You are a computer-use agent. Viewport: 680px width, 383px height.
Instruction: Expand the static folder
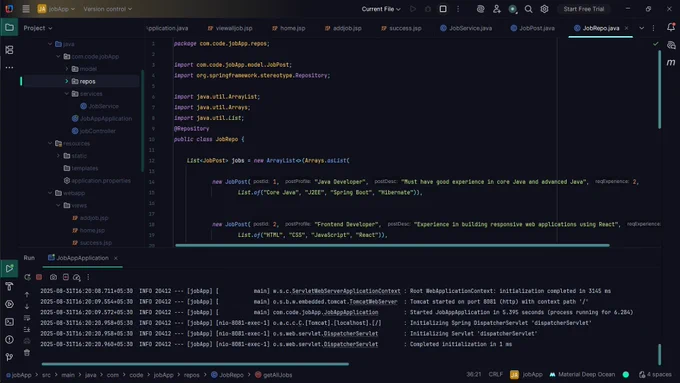[x=59, y=156]
